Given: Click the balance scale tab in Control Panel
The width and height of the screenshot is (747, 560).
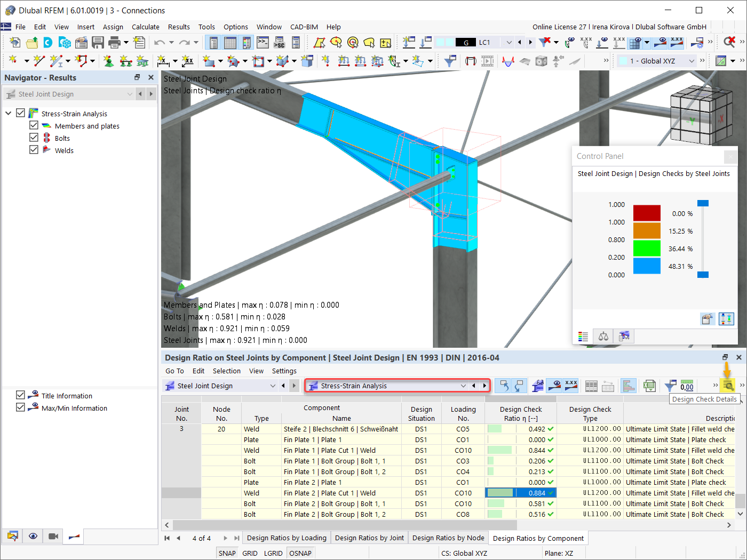Looking at the screenshot, I should pos(603,336).
